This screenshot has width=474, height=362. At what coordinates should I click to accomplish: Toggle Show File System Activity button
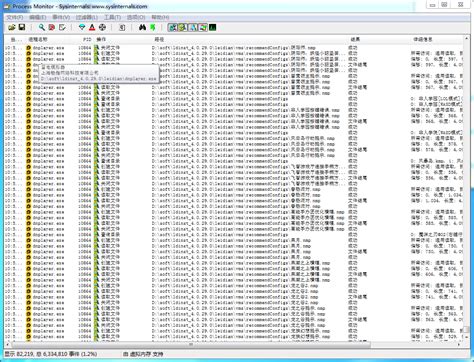click(183, 27)
